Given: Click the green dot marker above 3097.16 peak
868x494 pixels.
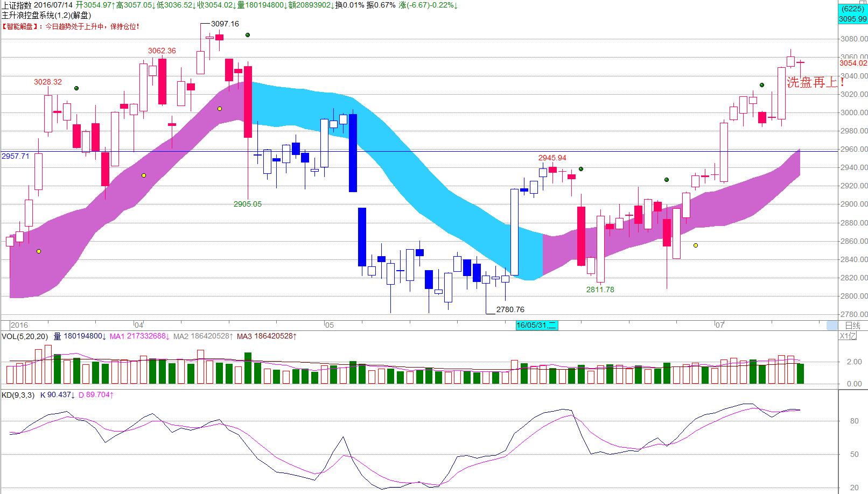Looking at the screenshot, I should click(247, 35).
